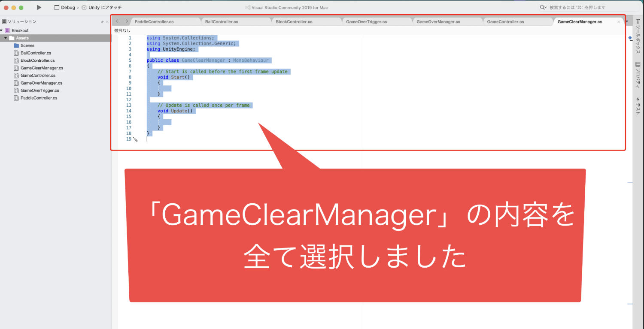This screenshot has width=644, height=329.
Task: Switch to the GameOverManager.cs tab
Action: click(x=438, y=21)
